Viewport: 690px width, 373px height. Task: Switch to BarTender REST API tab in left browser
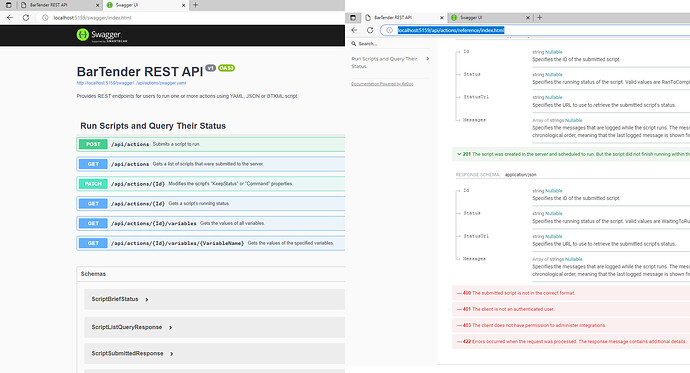(x=60, y=5)
